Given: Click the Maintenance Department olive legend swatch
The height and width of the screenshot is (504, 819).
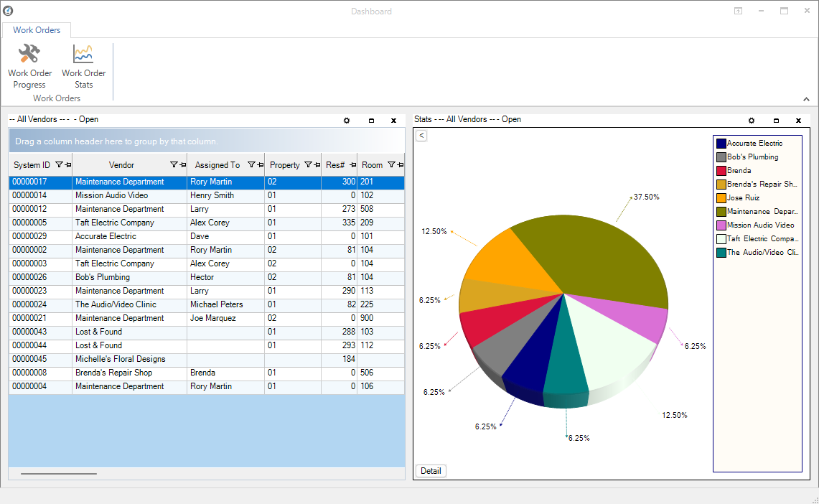Looking at the screenshot, I should pyautogui.click(x=721, y=212).
